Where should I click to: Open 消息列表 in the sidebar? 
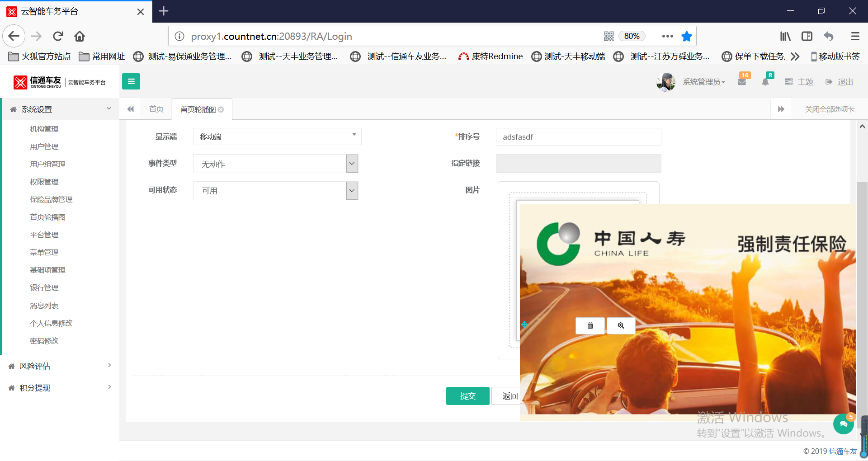click(x=44, y=306)
